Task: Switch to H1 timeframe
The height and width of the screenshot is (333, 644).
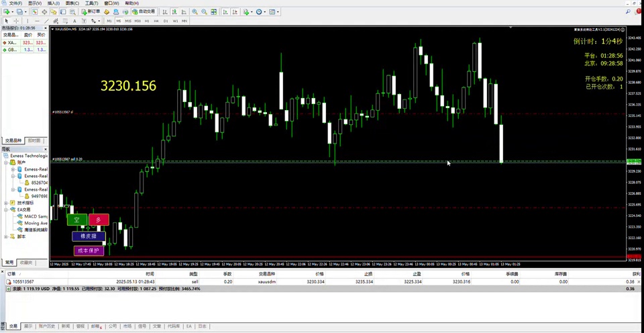Action: pyautogui.click(x=147, y=21)
